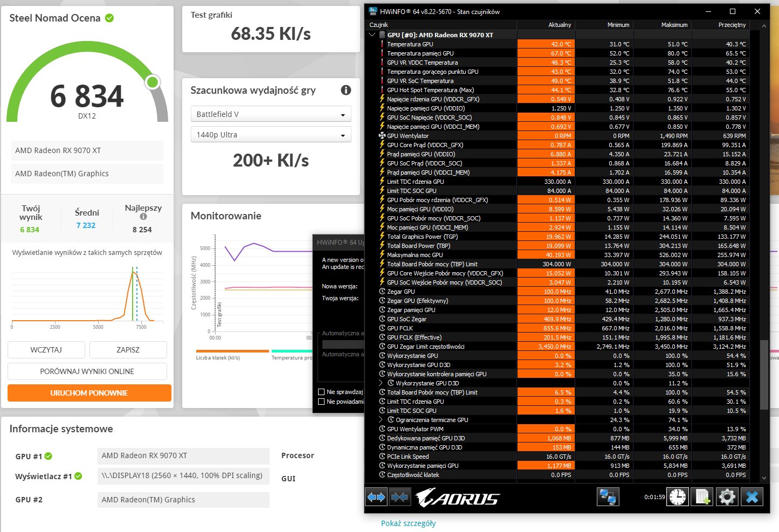Click the lightning icon on Total Graphics Power row
This screenshot has height=532, width=779.
[382, 237]
